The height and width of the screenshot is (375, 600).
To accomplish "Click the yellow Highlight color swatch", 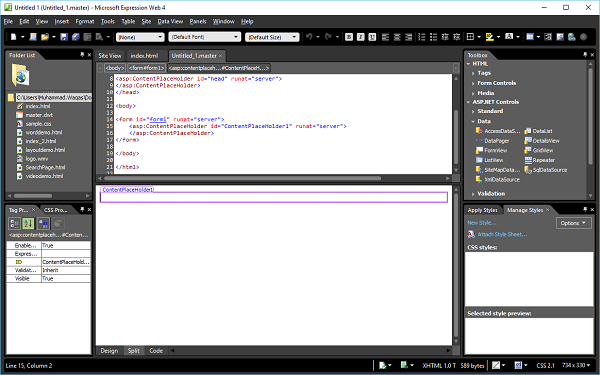I will coord(489,37).
